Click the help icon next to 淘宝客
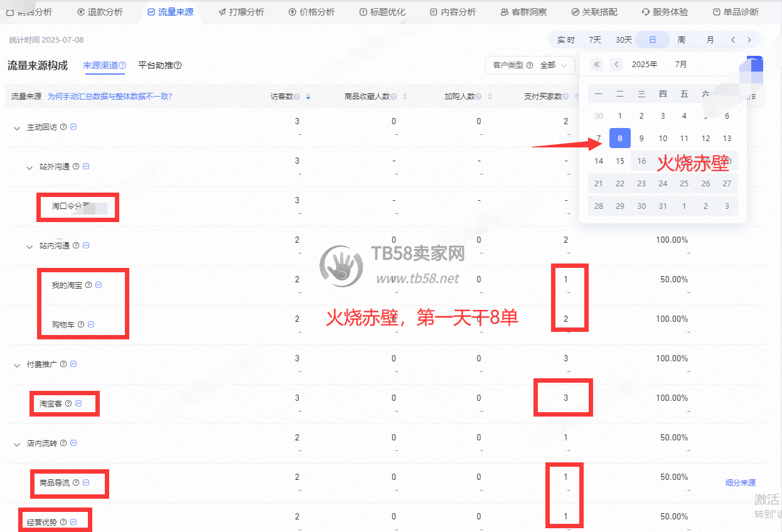This screenshot has height=532, width=782. point(68,403)
